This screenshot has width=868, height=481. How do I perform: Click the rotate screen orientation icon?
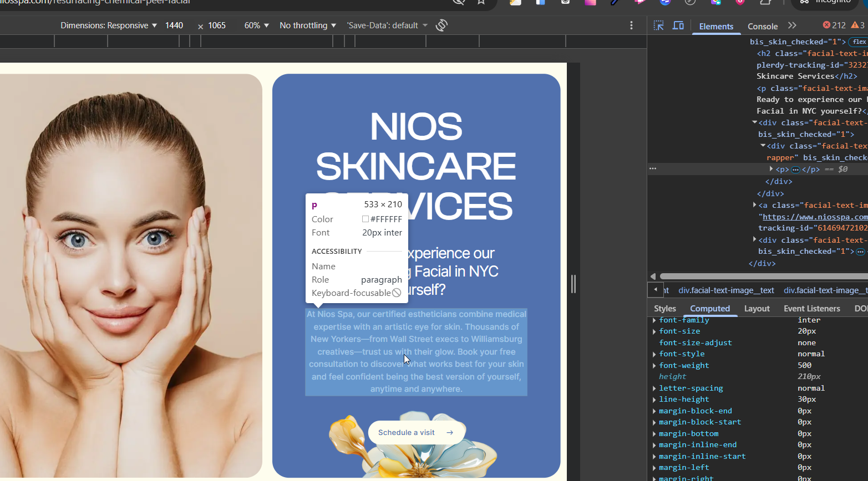pos(441,25)
